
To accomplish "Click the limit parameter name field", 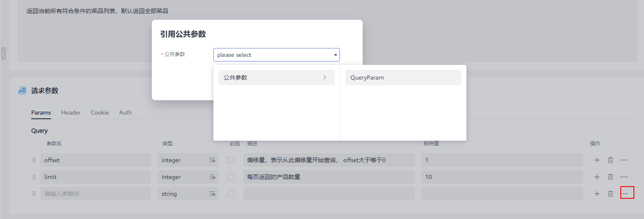I will tap(96, 177).
